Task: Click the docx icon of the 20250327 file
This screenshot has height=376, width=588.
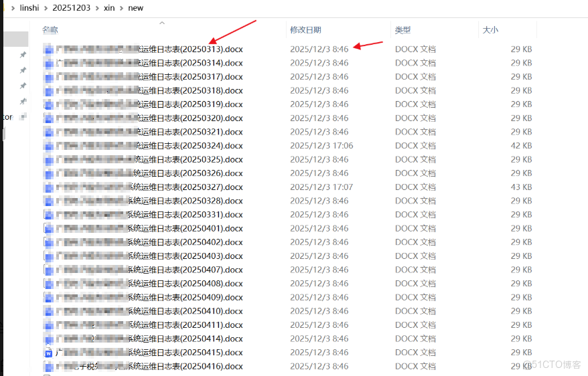Action: [x=48, y=187]
